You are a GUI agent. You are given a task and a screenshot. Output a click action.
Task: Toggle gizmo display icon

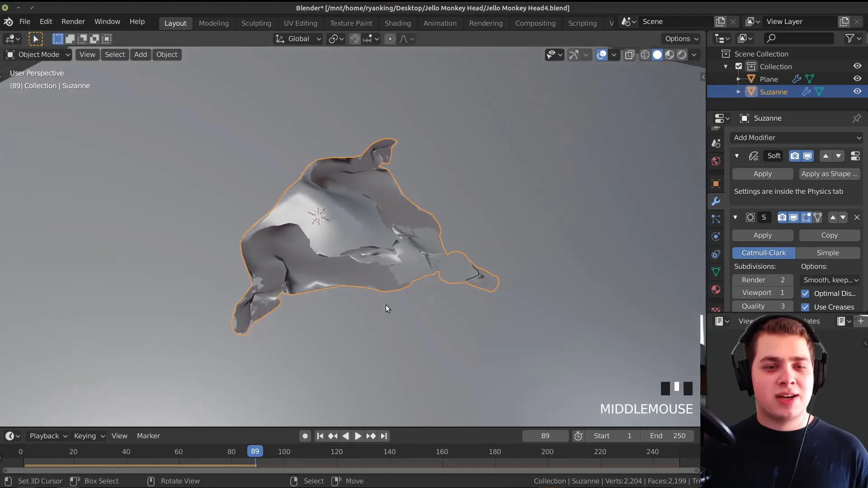(574, 55)
